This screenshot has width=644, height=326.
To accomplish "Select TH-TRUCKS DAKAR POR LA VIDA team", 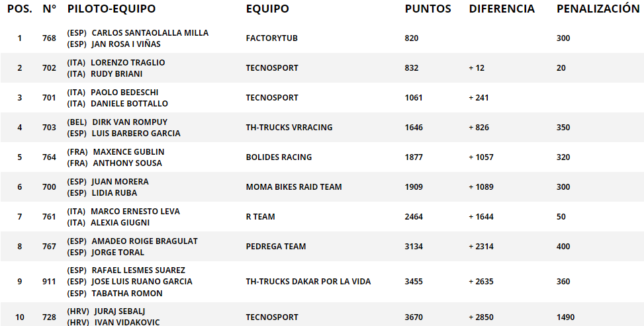I will 308,282.
